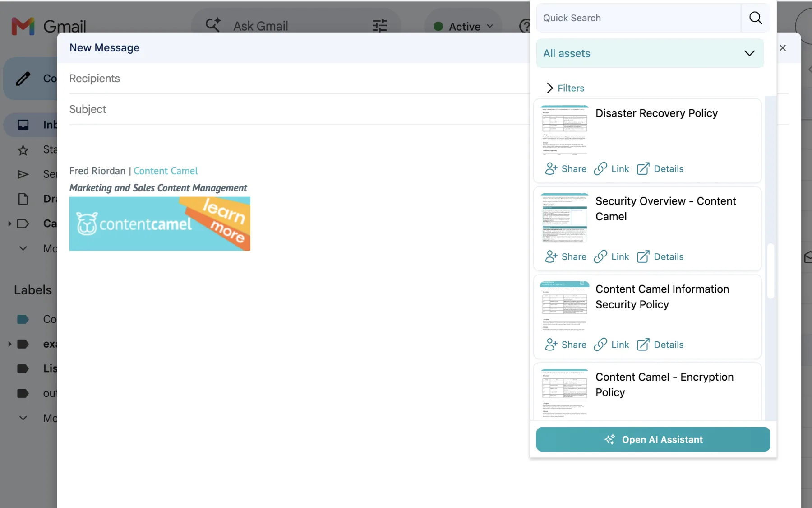This screenshot has height=508, width=812.
Task: Share Content Camel Information Security Policy
Action: point(566,345)
